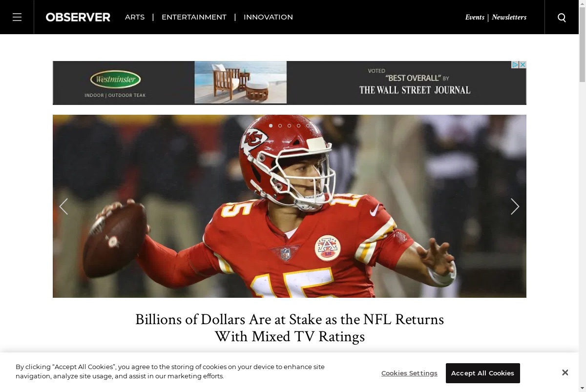This screenshot has height=392, width=586.
Task: Select the third carousel dot indicator
Action: tap(289, 125)
